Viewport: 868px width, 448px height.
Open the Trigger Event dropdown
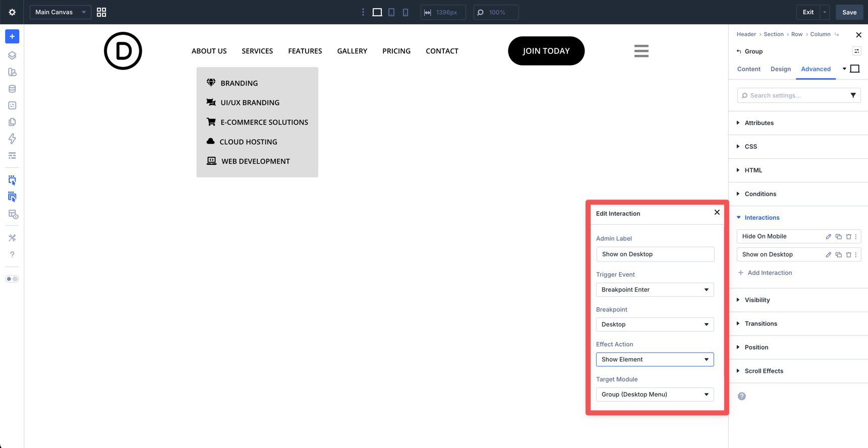[655, 290]
